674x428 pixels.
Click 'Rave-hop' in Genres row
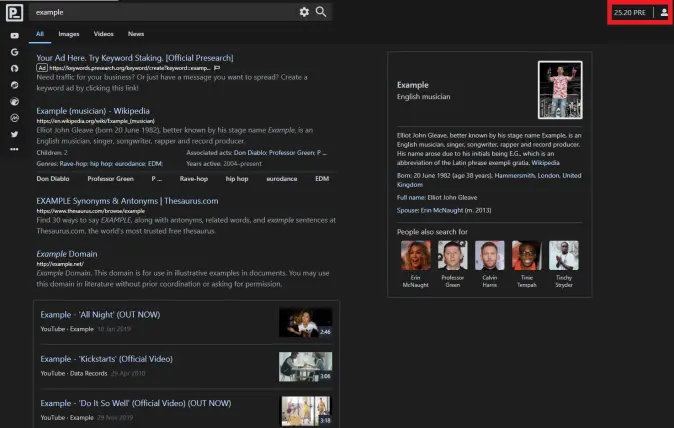74,164
